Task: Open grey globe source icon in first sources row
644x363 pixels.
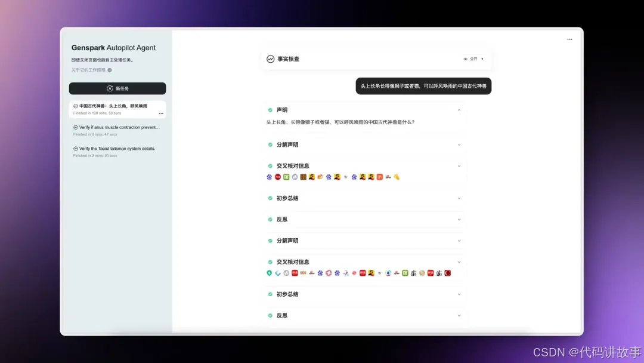Action: 295,177
